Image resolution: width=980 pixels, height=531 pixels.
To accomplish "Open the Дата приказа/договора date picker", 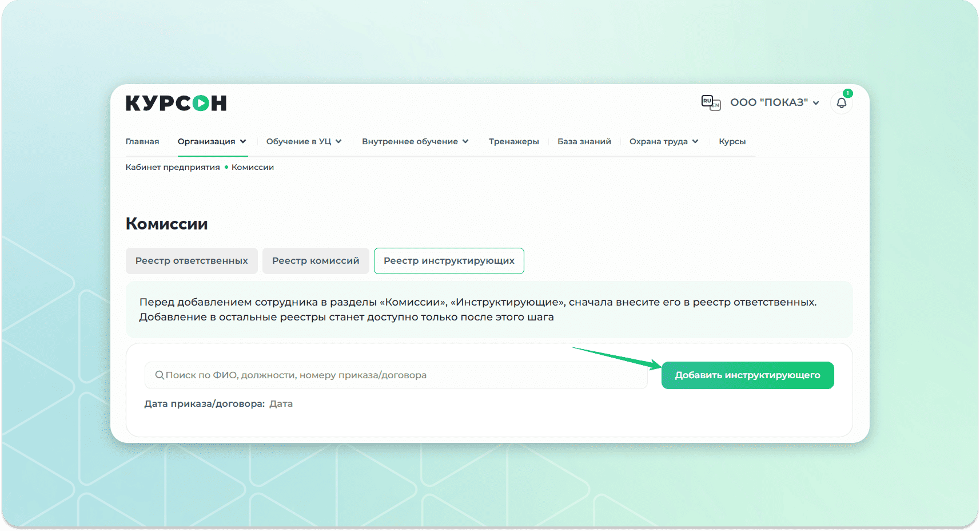I will (281, 404).
